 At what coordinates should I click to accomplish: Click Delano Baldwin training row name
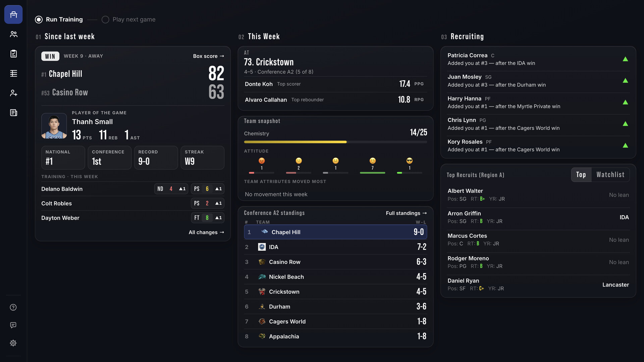click(62, 189)
